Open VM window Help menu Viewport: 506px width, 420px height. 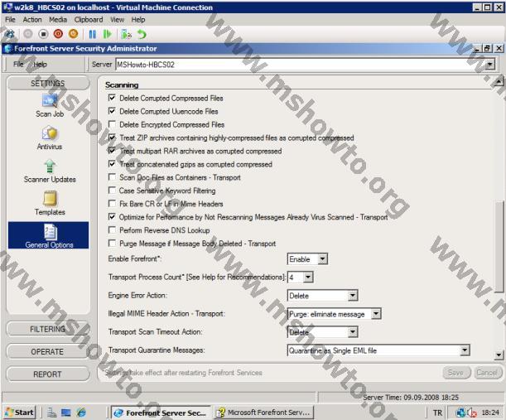click(x=138, y=20)
